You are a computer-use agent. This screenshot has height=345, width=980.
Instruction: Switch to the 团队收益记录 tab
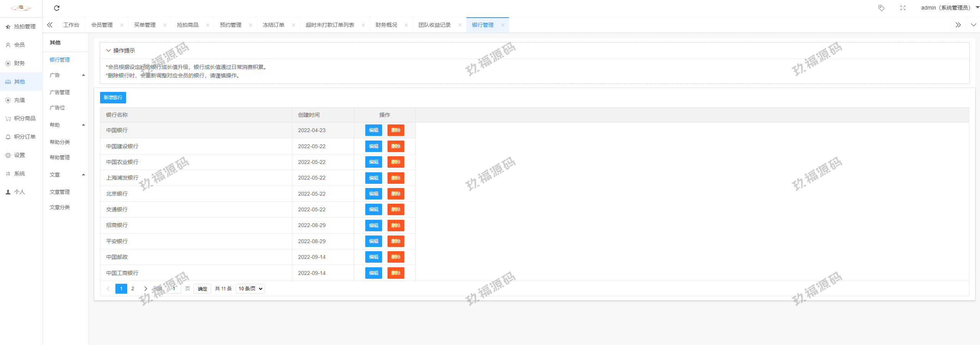click(x=434, y=25)
